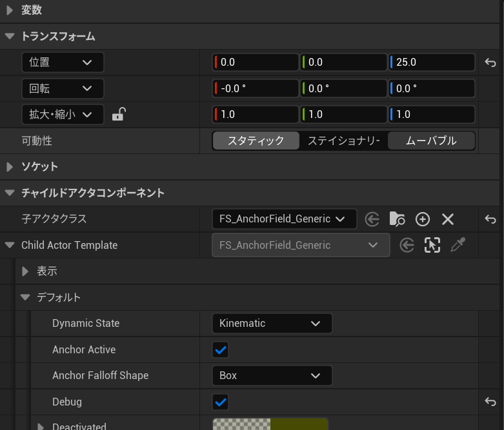504x430 pixels.
Task: Click the location Z field showing 25.0
Action: coord(432,63)
